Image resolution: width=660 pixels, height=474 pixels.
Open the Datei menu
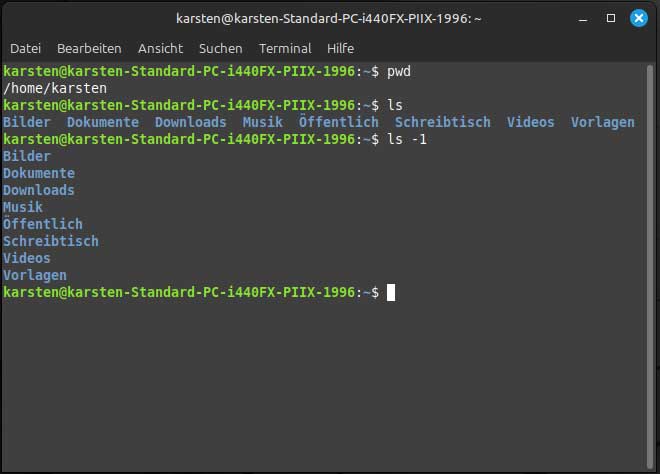[25, 48]
